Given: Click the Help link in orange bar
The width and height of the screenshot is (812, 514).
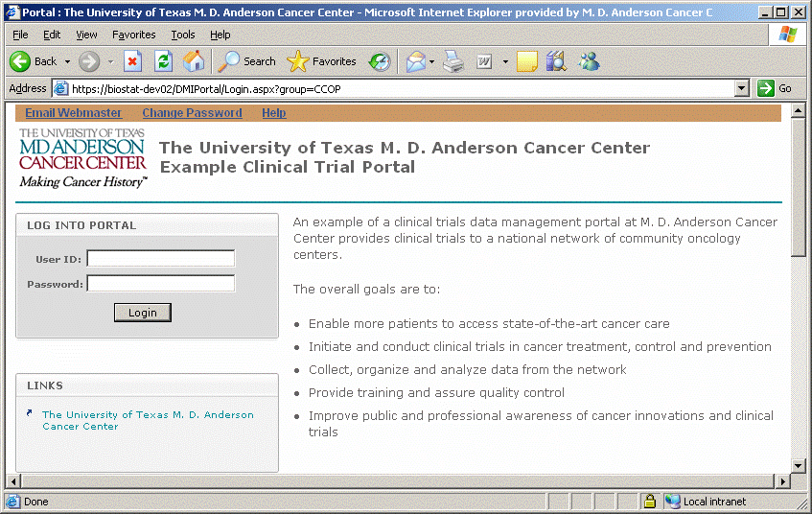Looking at the screenshot, I should point(274,112).
